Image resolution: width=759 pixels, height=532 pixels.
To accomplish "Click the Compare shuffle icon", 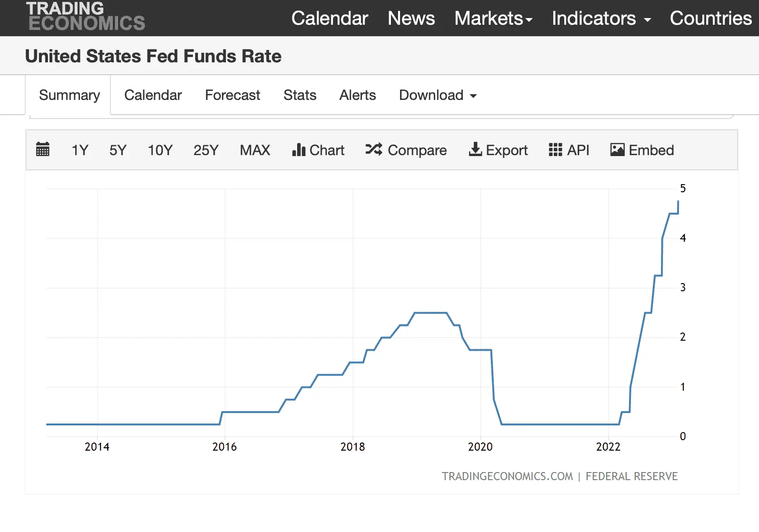I will point(373,150).
